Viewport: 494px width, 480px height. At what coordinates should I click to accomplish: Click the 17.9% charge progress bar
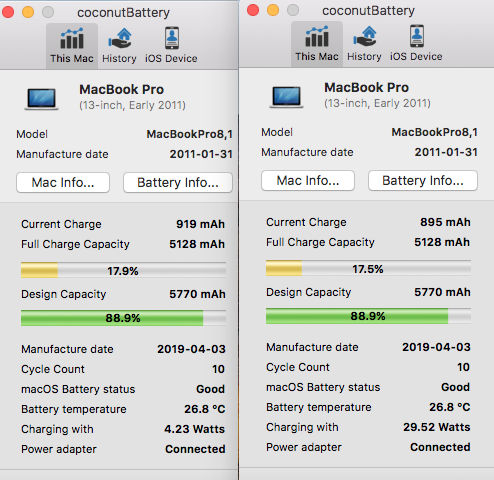(123, 270)
